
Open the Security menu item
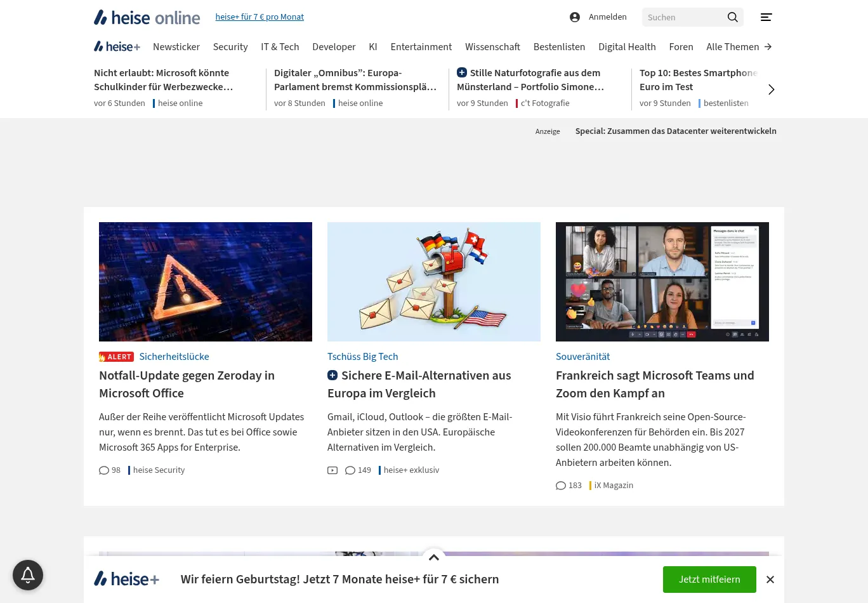(x=230, y=46)
